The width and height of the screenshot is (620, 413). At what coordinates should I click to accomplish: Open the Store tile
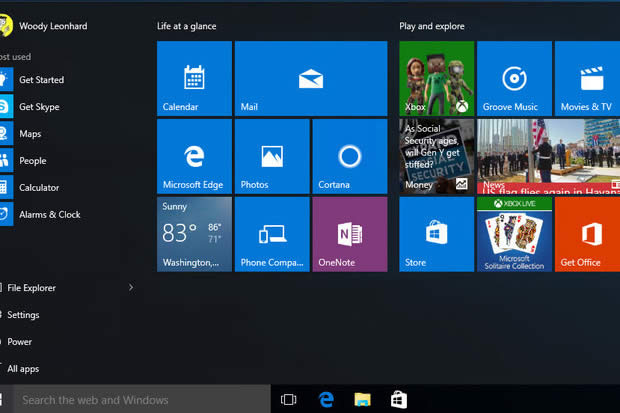click(436, 234)
